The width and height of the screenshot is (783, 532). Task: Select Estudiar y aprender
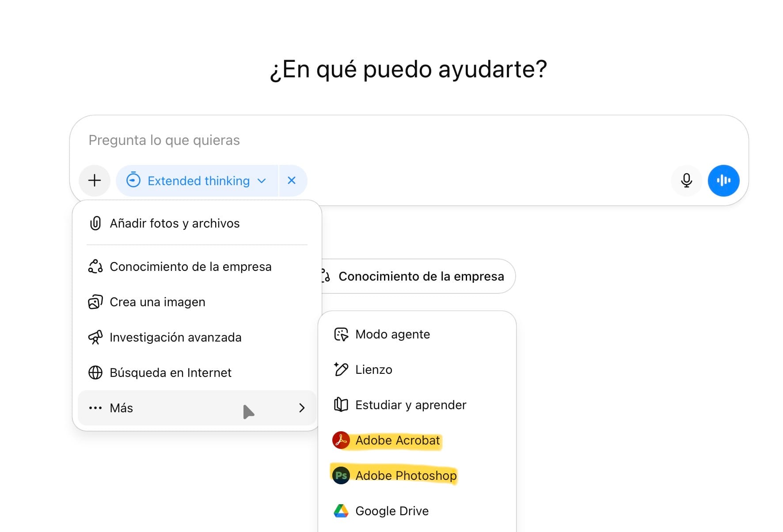411,405
